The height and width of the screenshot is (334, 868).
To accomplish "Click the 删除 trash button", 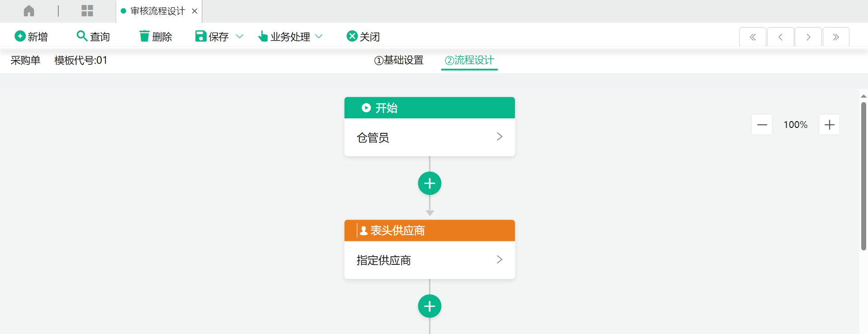I will 156,37.
